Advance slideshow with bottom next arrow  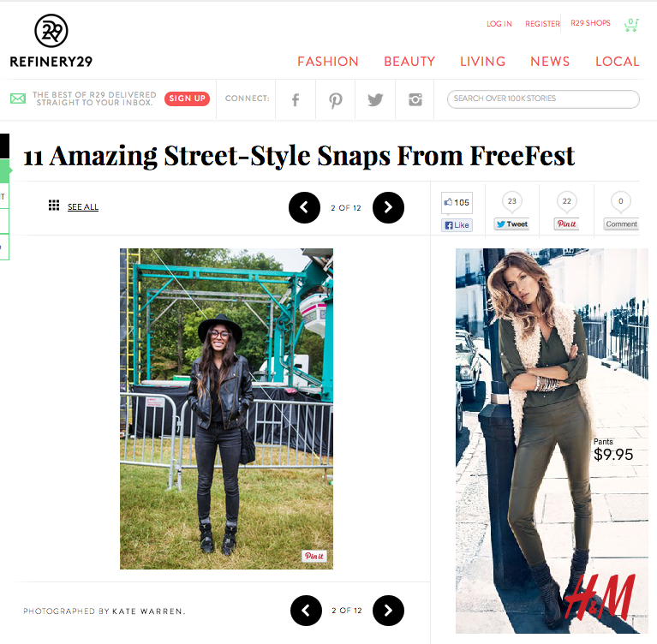[388, 611]
